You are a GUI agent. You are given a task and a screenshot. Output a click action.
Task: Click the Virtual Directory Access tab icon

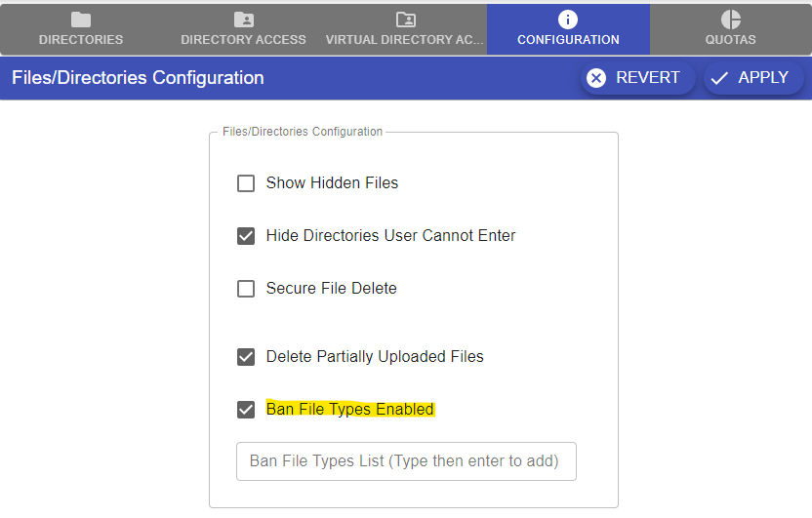[x=405, y=20]
